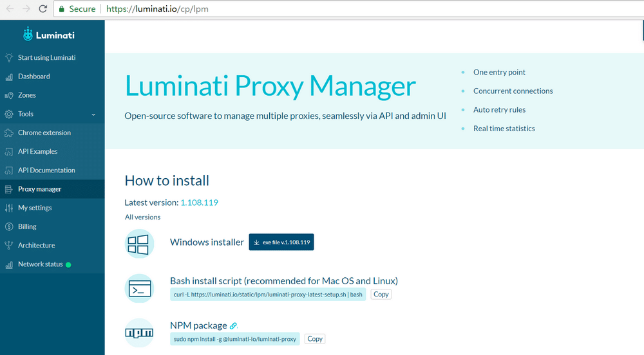Click the browser back arrow

tap(10, 8)
